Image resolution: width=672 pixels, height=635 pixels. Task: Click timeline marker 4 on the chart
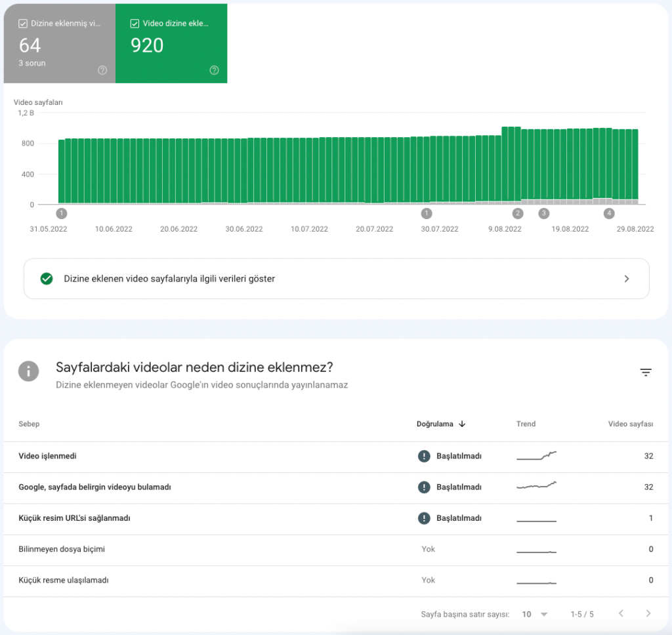[x=609, y=213]
